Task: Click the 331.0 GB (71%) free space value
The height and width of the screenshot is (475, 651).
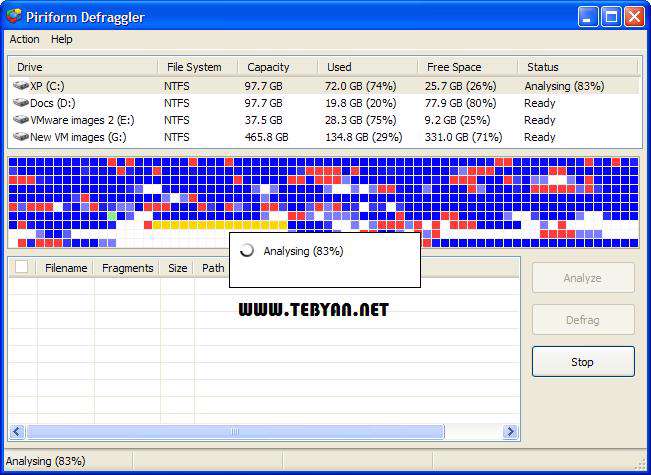Action: (463, 137)
